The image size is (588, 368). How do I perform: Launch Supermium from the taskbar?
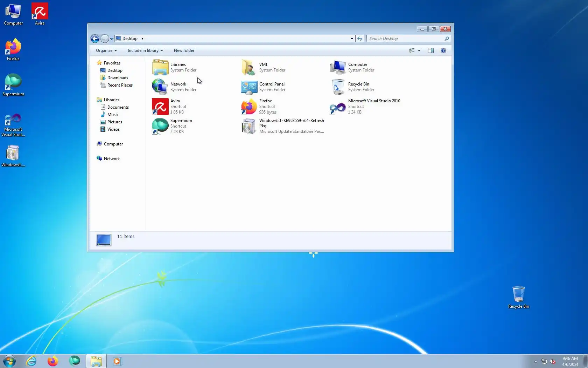(74, 361)
